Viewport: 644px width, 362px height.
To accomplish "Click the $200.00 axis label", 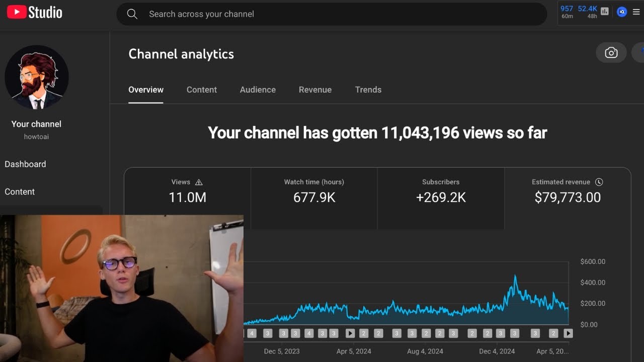I will click(593, 303).
